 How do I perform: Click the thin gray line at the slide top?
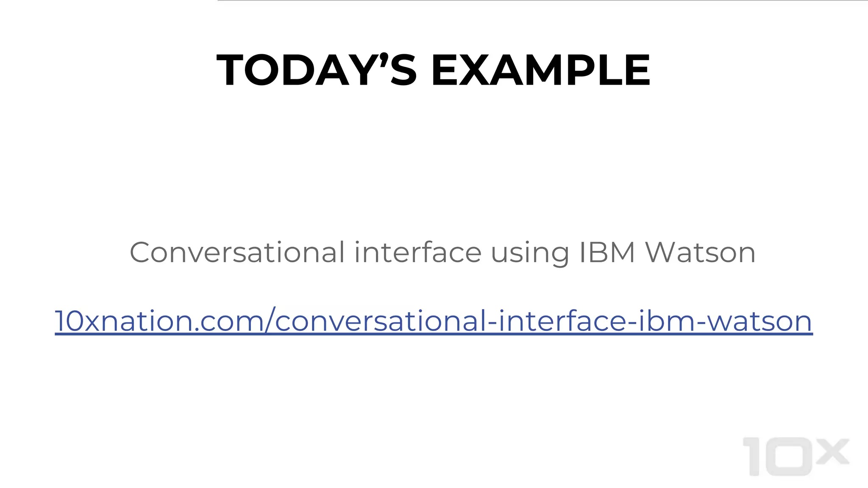click(542, 1)
